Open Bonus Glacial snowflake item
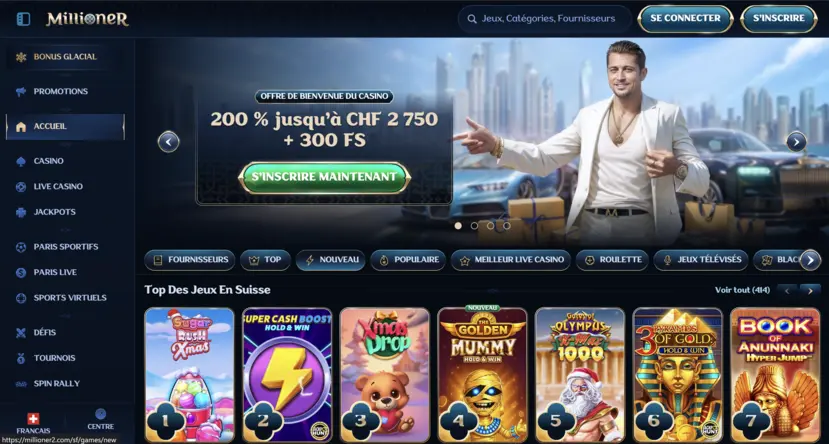Screen dimensions: 829x444 (x=21, y=57)
